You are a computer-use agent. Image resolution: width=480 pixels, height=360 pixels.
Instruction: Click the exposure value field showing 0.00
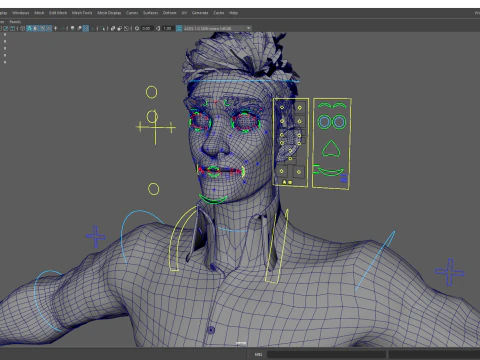tap(146, 28)
